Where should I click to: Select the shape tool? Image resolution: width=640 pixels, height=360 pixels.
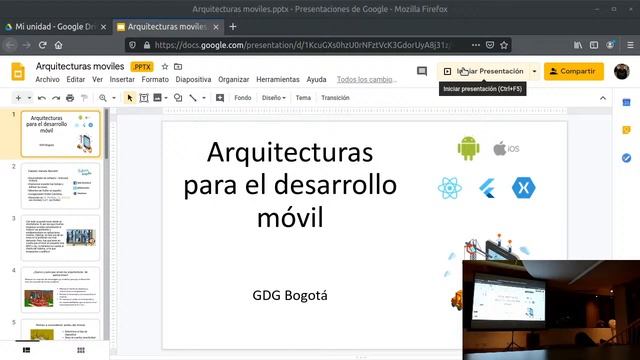point(178,98)
